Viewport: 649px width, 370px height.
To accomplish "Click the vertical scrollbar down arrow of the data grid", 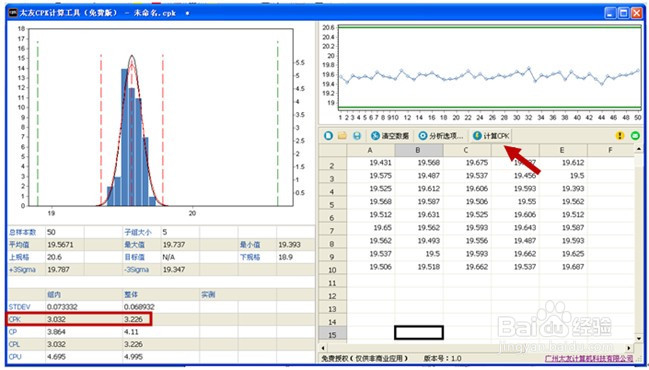I will click(639, 338).
